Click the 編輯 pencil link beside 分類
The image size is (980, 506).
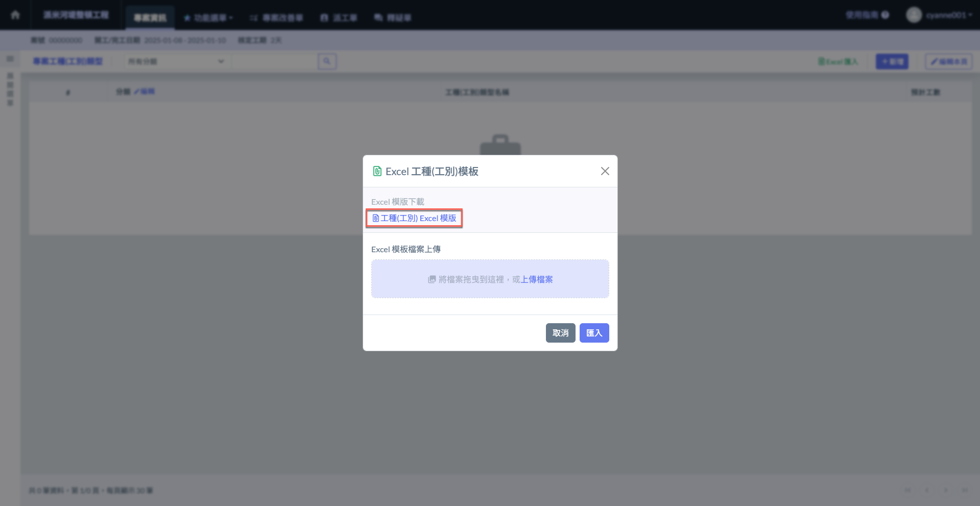[x=144, y=91]
